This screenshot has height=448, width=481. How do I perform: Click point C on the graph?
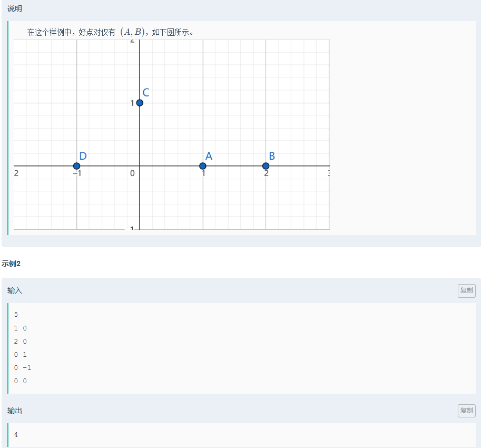140,103
